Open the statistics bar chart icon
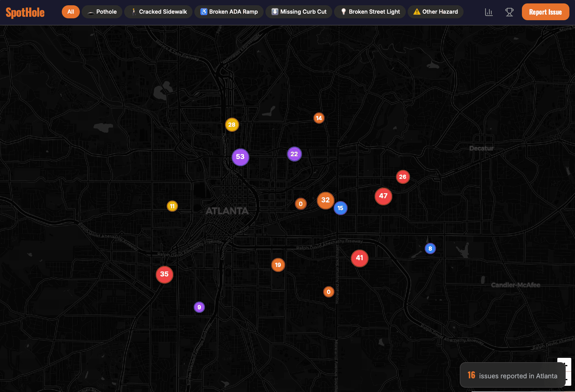The image size is (575, 392). (489, 12)
